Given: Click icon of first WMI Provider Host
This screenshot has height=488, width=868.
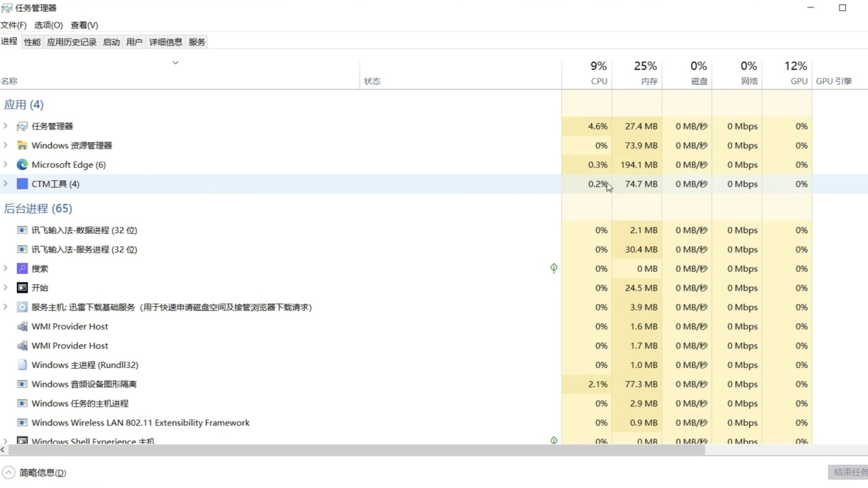Looking at the screenshot, I should point(22,327).
